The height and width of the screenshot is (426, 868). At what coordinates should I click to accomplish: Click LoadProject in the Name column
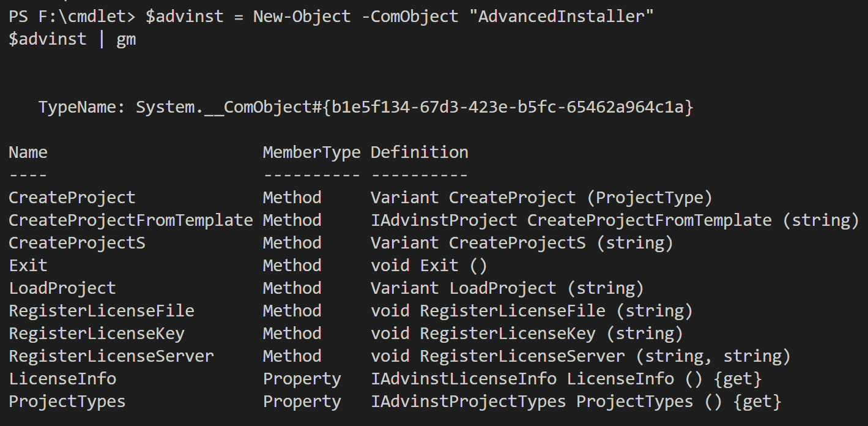pyautogui.click(x=62, y=288)
